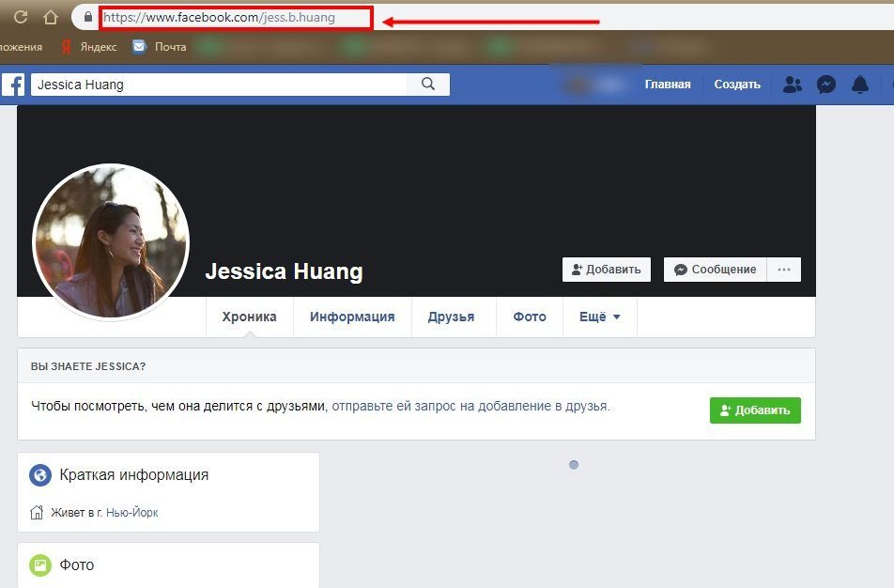Viewport: 894px width, 588px height.
Task: Click the magnifier search button
Action: pyautogui.click(x=428, y=85)
